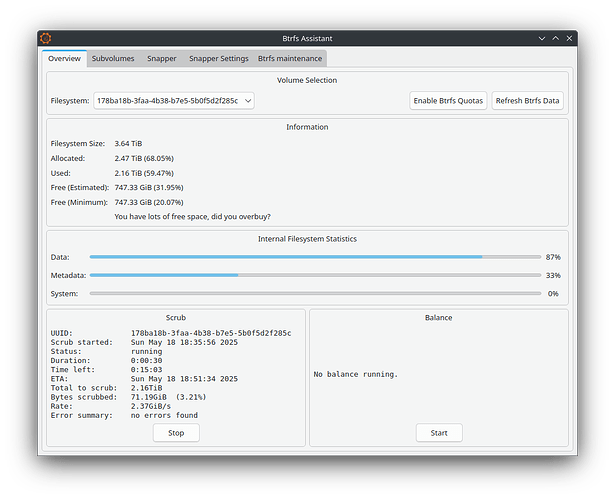
Task: Click the Scrub panel heading
Action: [176, 318]
